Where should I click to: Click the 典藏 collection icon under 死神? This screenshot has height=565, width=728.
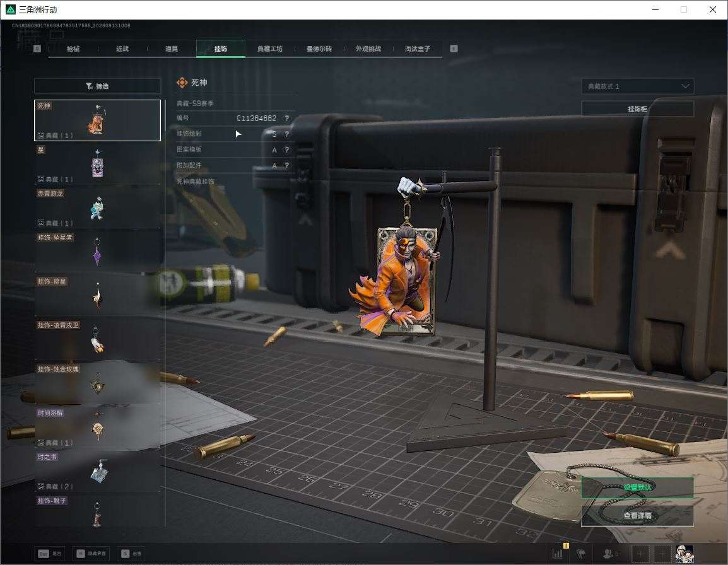(41, 136)
